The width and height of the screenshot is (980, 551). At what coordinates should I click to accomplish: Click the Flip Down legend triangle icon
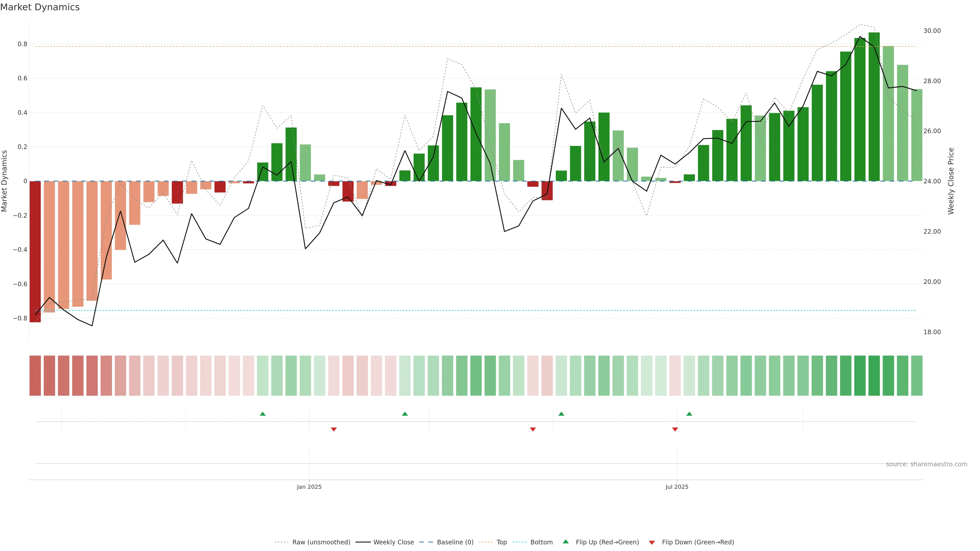coord(652,542)
